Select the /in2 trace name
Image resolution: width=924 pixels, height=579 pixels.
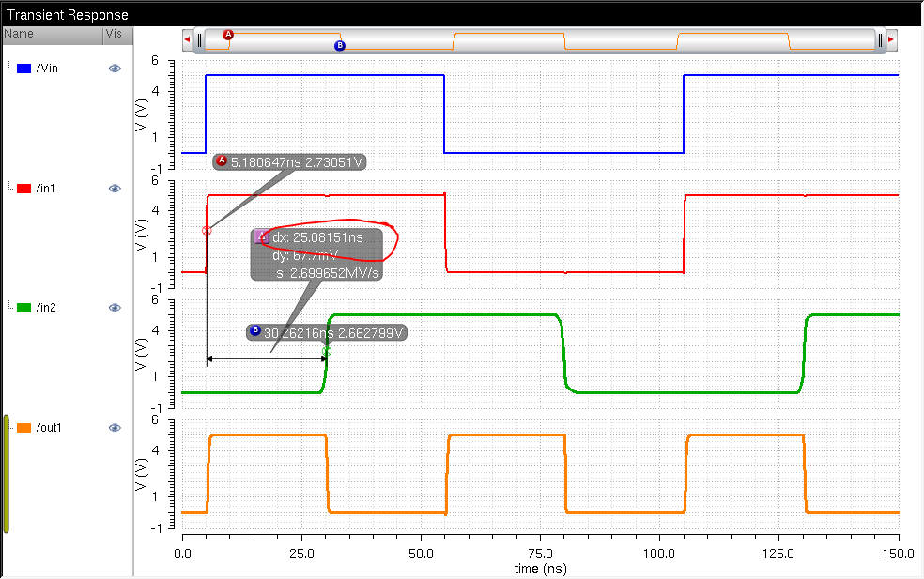46,308
